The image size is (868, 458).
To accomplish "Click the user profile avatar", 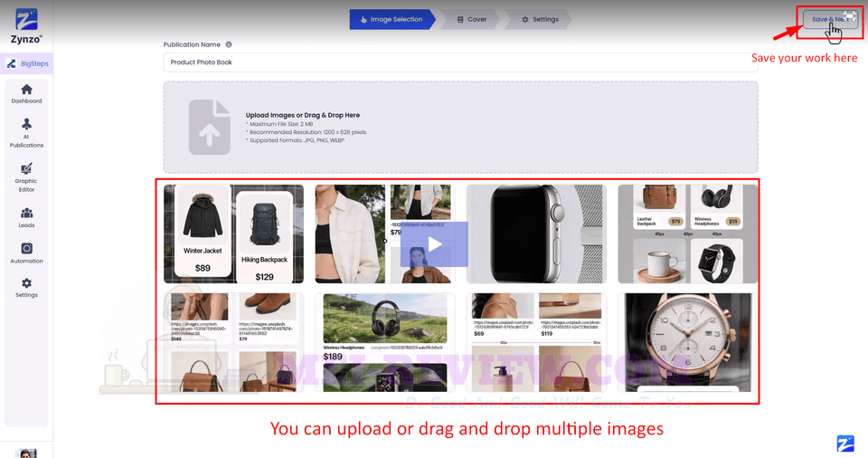I will (x=25, y=453).
